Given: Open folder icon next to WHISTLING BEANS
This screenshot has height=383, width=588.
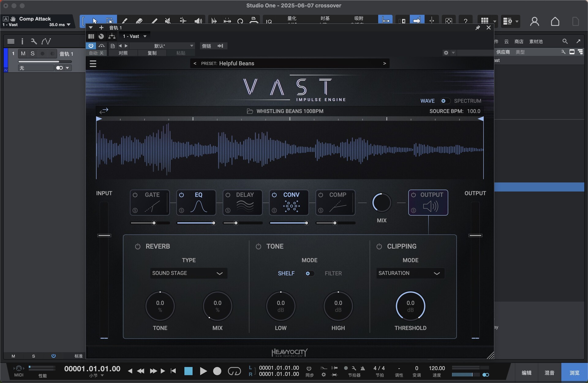Looking at the screenshot, I should point(250,111).
